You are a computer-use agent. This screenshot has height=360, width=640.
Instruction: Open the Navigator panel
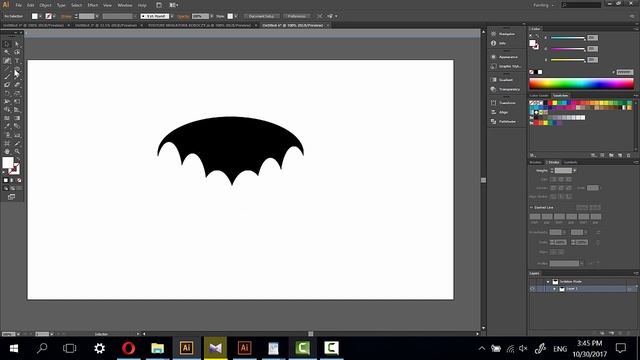[503, 34]
